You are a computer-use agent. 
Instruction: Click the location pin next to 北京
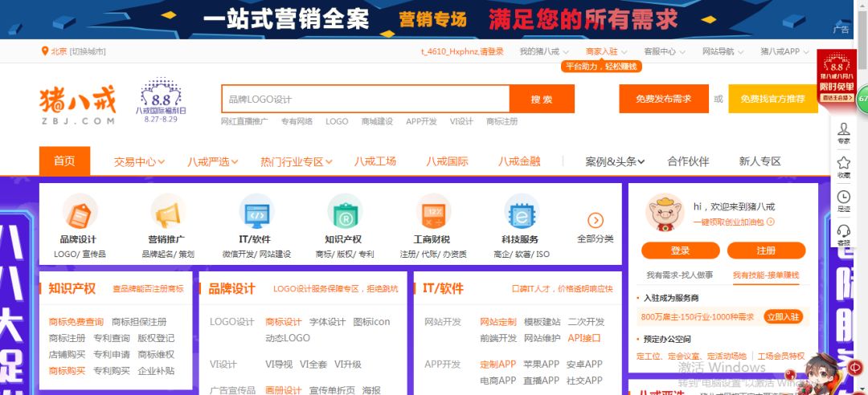[45, 51]
